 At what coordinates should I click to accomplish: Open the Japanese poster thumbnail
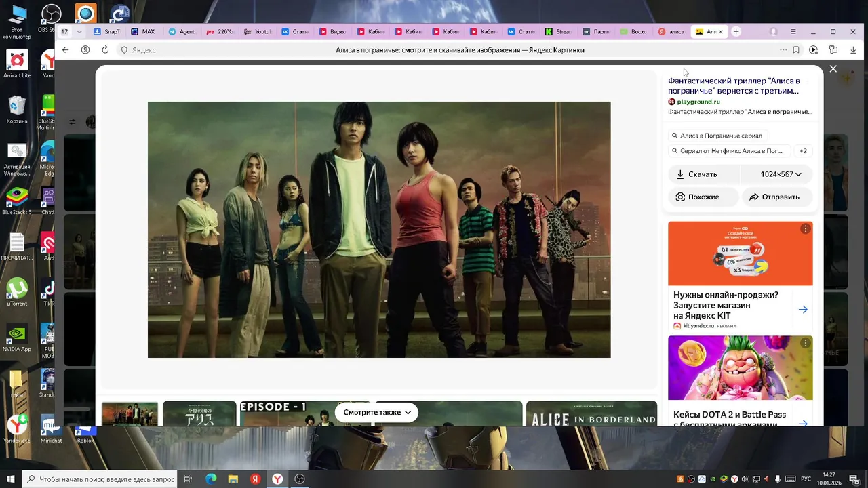[199, 413]
